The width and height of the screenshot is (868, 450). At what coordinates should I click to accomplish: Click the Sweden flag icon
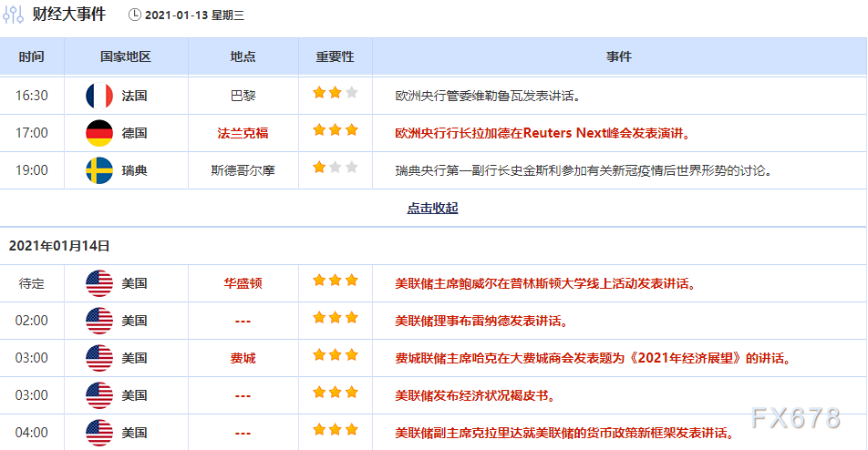98,170
